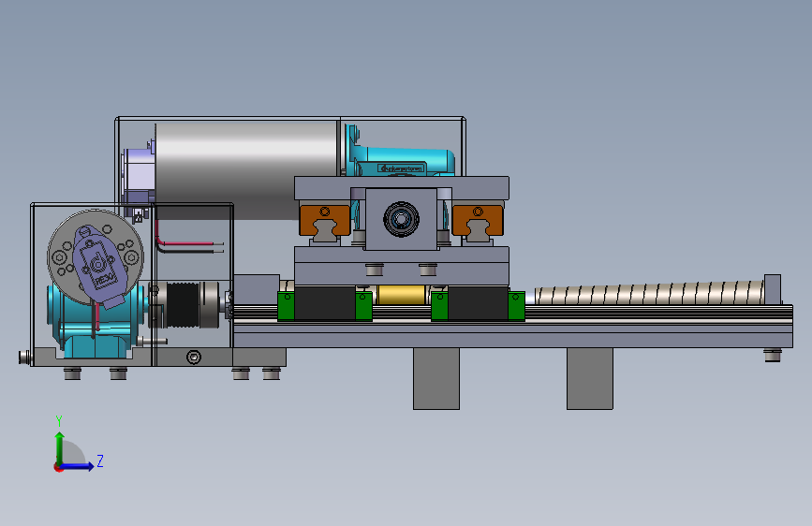
Task: Select the left orange linear bearing block
Action: point(324,221)
